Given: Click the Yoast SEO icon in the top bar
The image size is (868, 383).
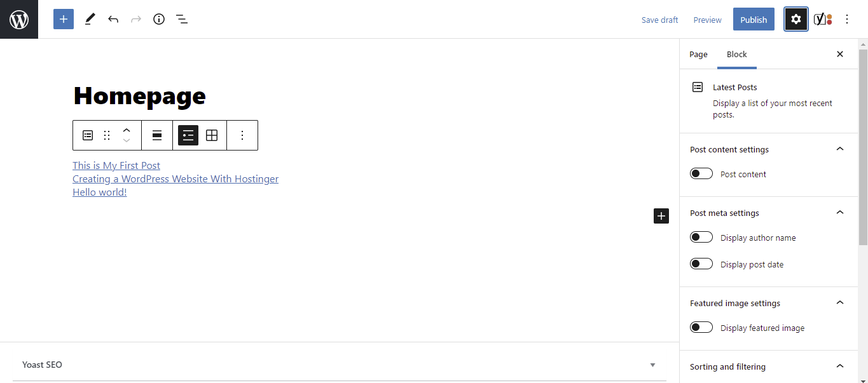Looking at the screenshot, I should (x=820, y=19).
